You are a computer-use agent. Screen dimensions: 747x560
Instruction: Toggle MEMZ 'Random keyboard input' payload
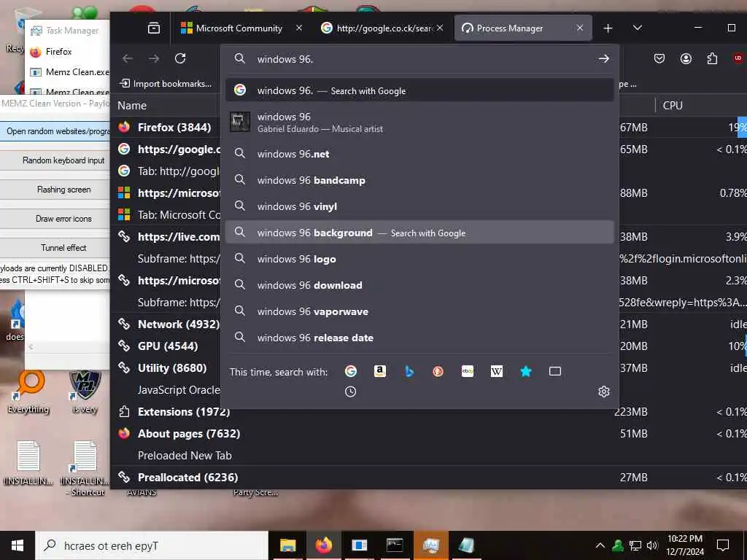point(55,160)
